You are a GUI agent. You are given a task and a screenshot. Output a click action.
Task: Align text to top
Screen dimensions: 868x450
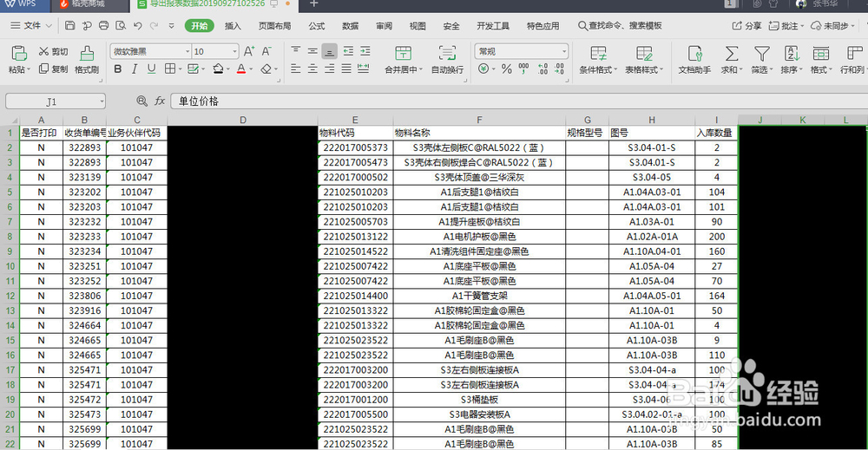click(296, 51)
